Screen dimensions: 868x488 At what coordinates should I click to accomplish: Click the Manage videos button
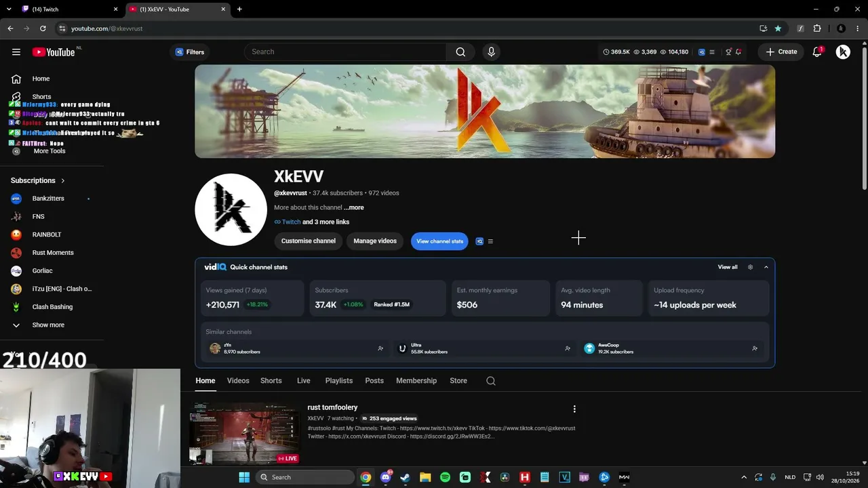[375, 241]
